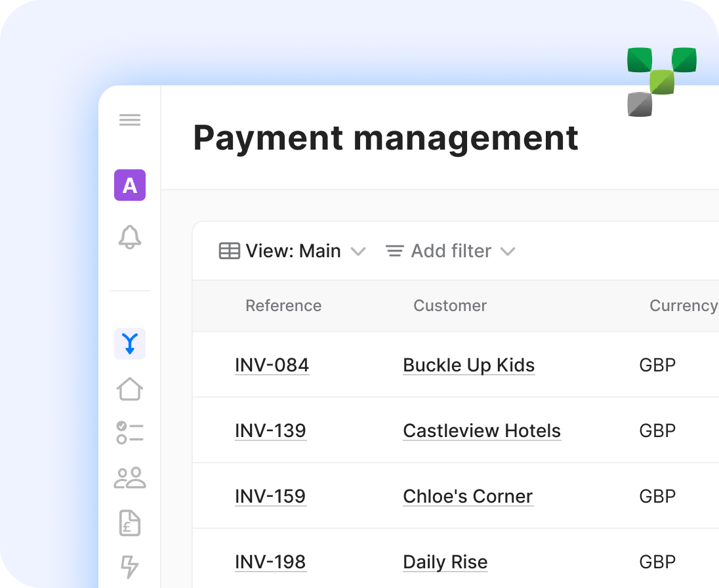Open invoices via the £ document icon
Viewport: 719px width, 588px height.
[x=130, y=523]
